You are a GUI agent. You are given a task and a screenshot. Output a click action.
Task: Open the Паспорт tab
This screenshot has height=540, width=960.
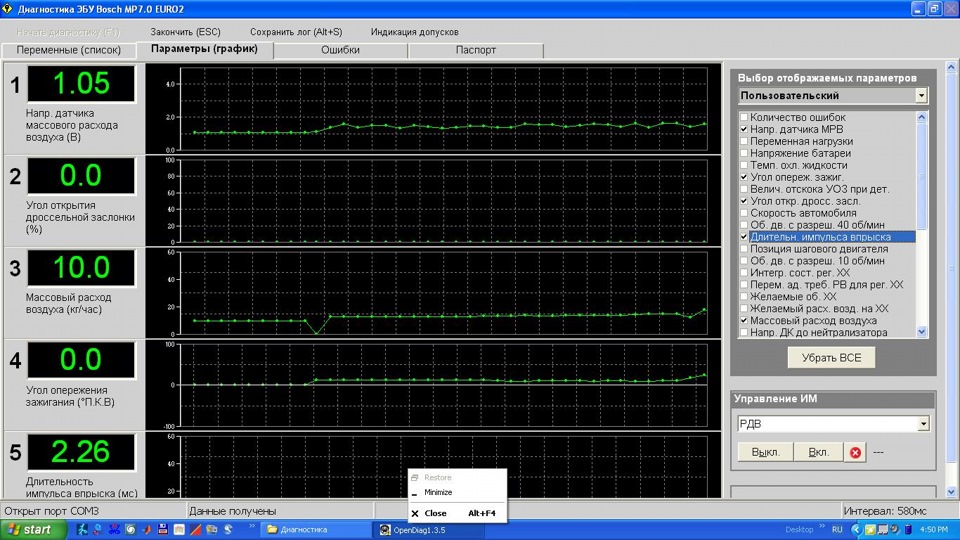pyautogui.click(x=475, y=50)
